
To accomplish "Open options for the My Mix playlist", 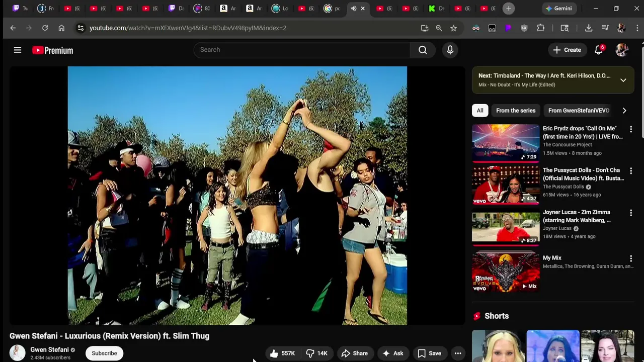I will (x=631, y=258).
